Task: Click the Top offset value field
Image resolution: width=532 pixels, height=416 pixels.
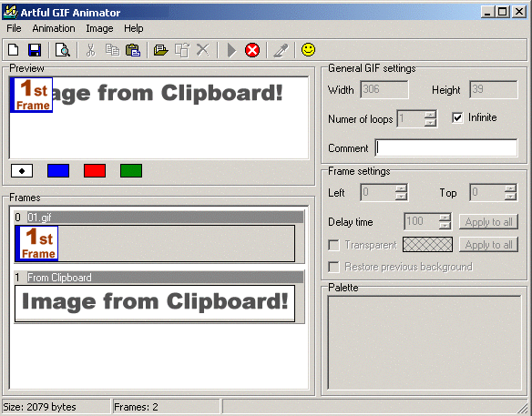Action: (487, 192)
